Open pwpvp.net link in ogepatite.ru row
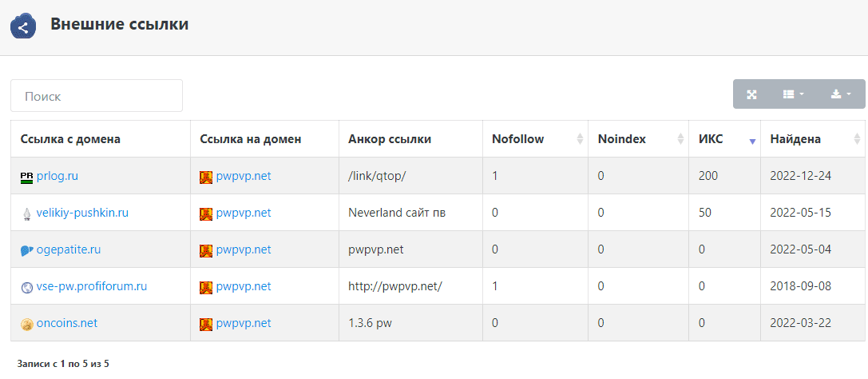 click(x=243, y=249)
